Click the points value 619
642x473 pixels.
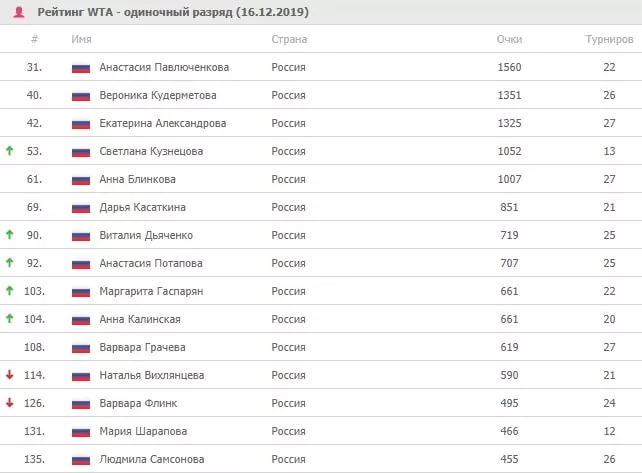(509, 347)
